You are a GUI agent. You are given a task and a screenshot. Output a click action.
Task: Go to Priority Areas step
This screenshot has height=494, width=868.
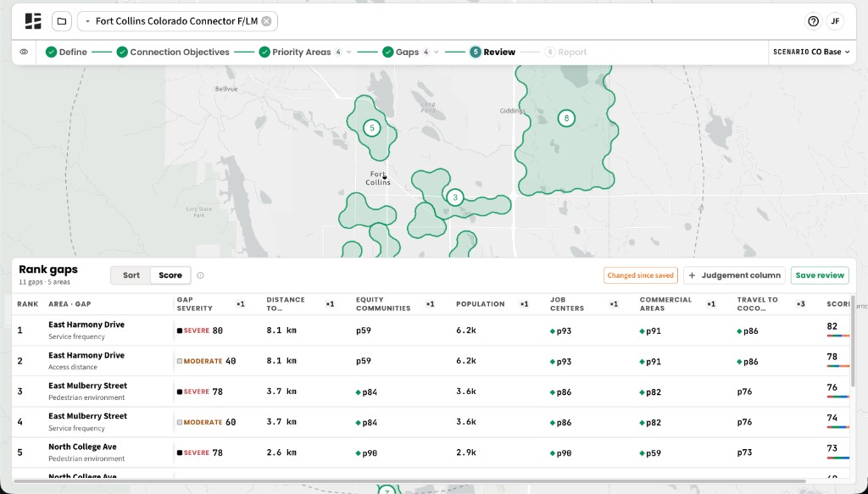pyautogui.click(x=295, y=52)
